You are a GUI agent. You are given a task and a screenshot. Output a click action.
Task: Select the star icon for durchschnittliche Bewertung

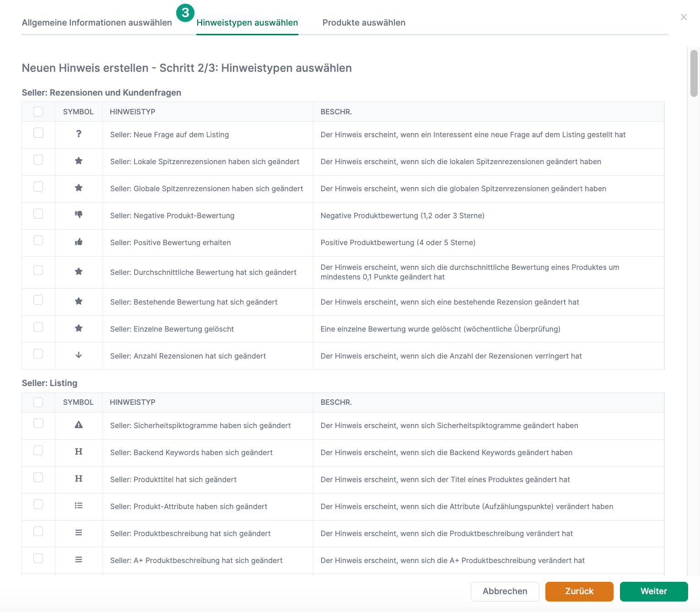pos(78,271)
